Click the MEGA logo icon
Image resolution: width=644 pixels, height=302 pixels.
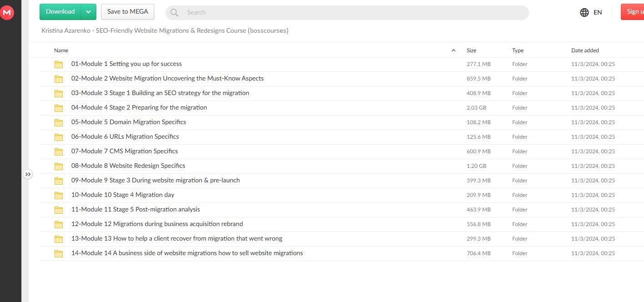pyautogui.click(x=7, y=13)
